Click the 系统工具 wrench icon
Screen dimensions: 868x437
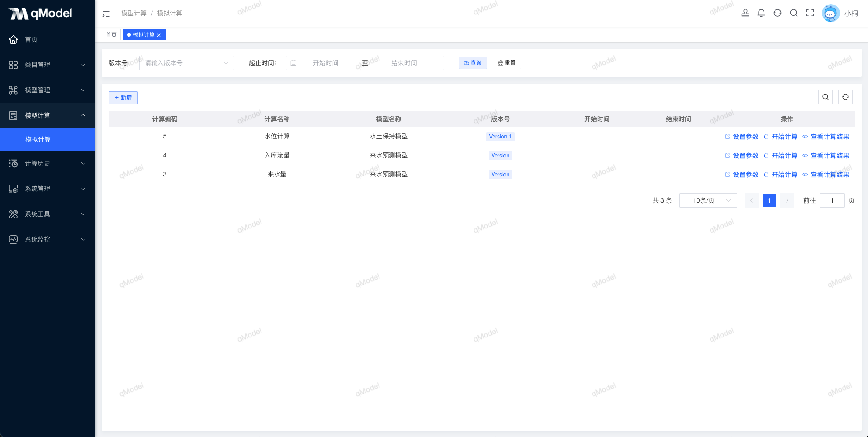click(x=14, y=214)
